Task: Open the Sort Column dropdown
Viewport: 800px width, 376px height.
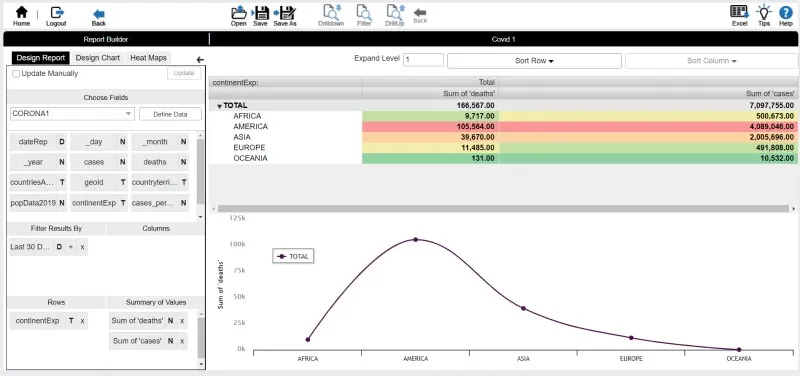Action: click(x=712, y=61)
